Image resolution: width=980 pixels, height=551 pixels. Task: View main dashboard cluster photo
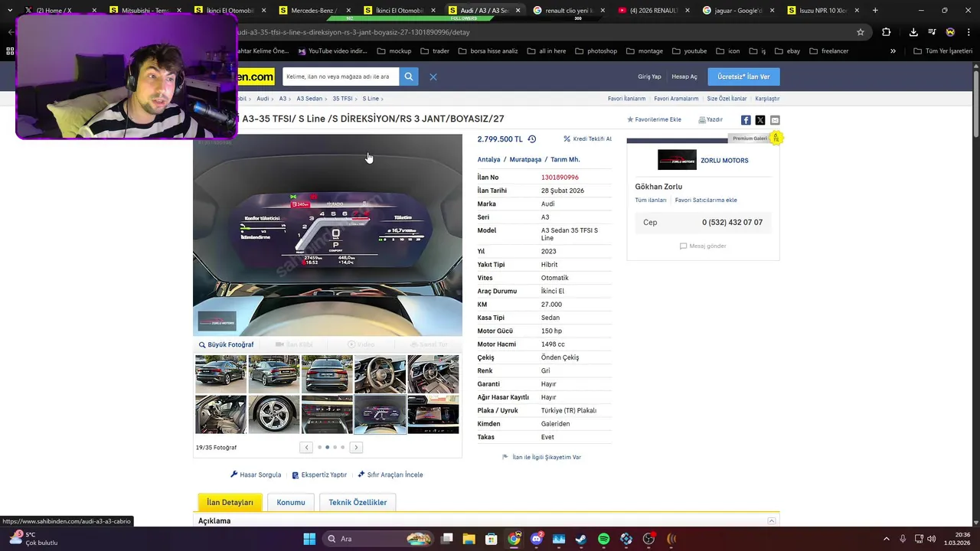tap(328, 235)
